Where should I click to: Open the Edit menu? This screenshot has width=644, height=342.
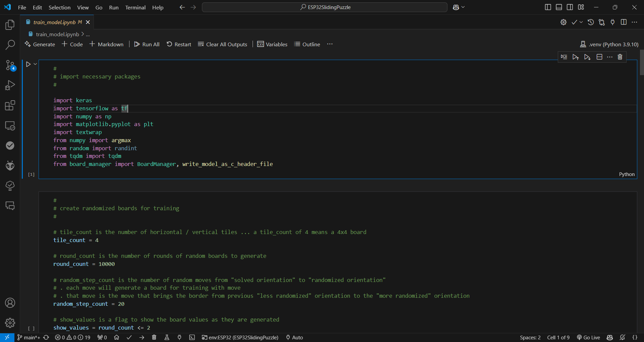click(37, 7)
